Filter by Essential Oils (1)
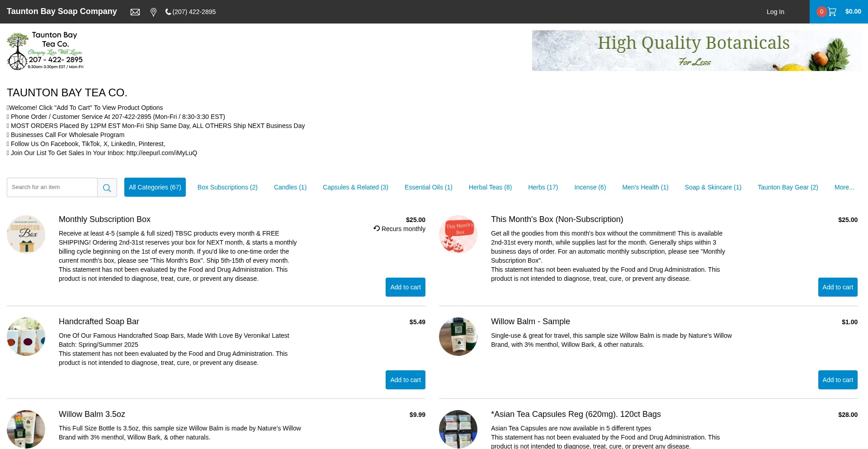 coord(429,187)
